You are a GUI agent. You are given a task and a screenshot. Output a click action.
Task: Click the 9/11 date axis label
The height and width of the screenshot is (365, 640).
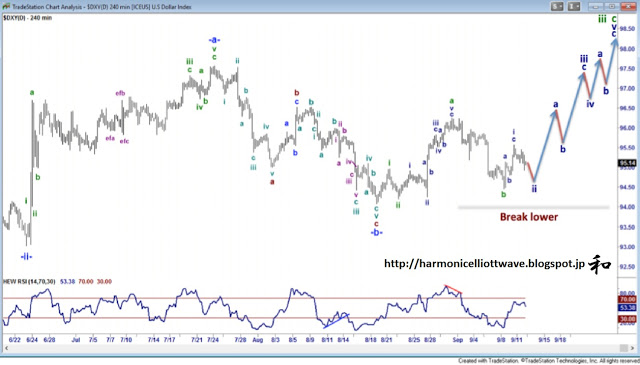[x=517, y=340]
